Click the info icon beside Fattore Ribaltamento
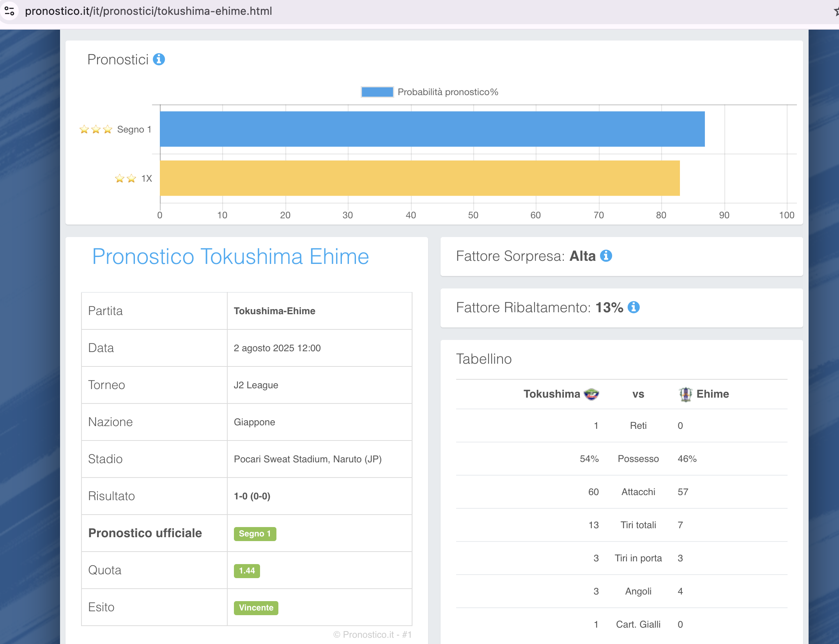This screenshot has width=839, height=644. click(634, 308)
